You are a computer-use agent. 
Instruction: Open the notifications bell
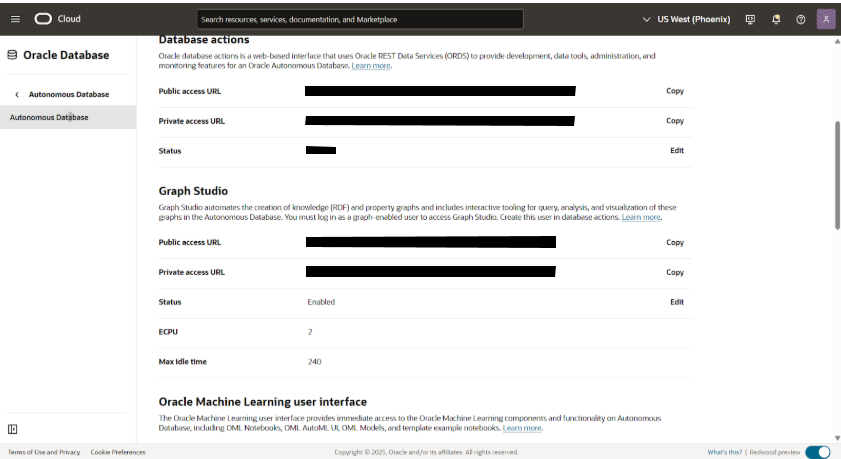pyautogui.click(x=776, y=19)
